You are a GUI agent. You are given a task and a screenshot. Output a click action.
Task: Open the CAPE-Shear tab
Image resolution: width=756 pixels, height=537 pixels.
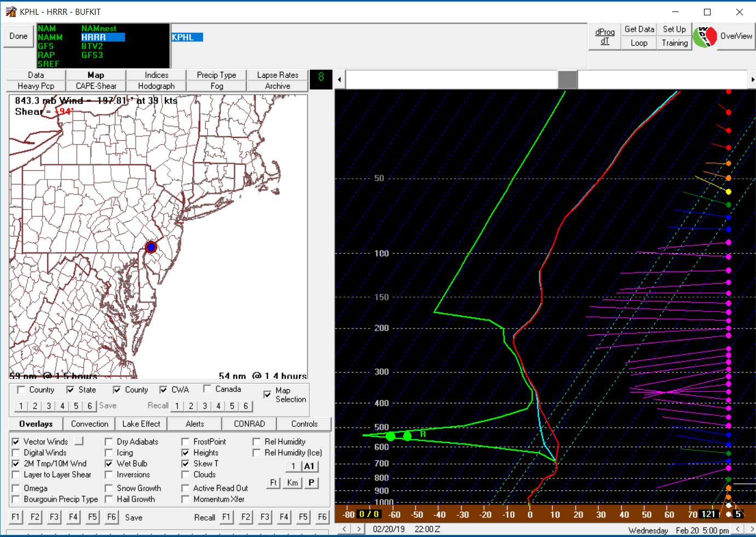(x=96, y=86)
